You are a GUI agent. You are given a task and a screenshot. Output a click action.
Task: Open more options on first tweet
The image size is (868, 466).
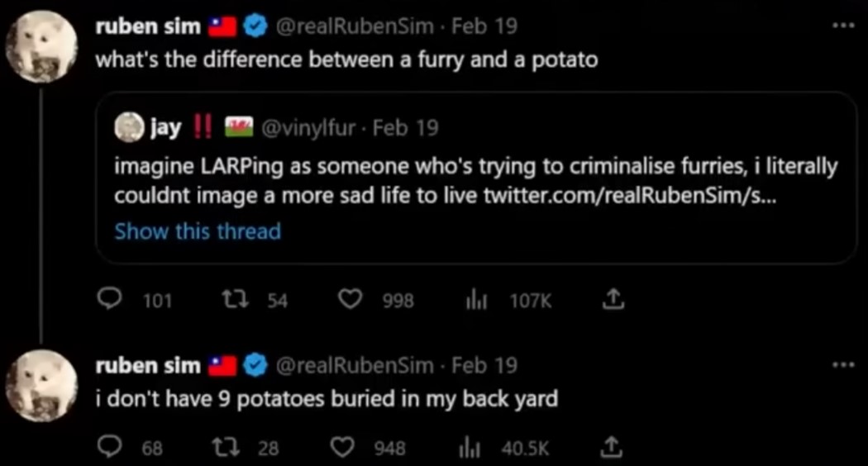point(844,26)
